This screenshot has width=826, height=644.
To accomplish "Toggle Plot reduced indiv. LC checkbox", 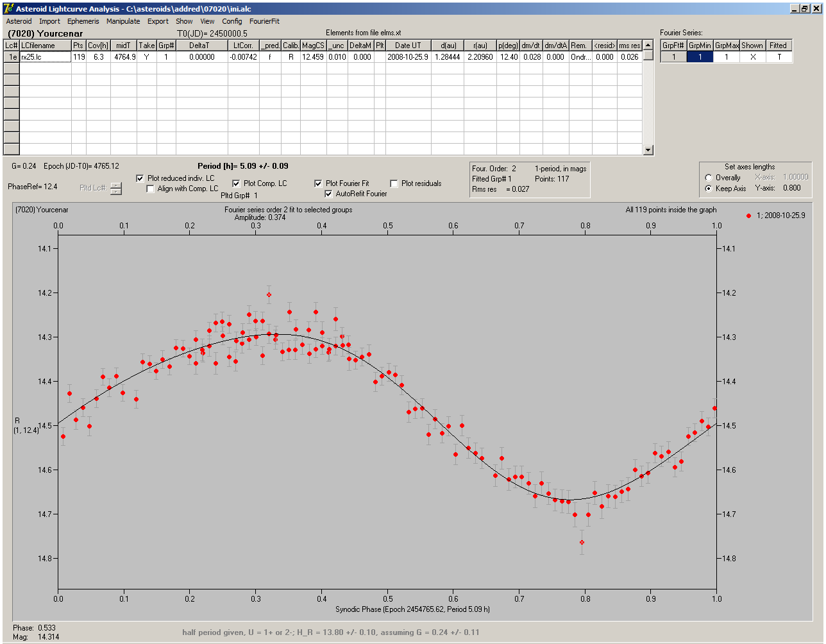I will coord(140,178).
